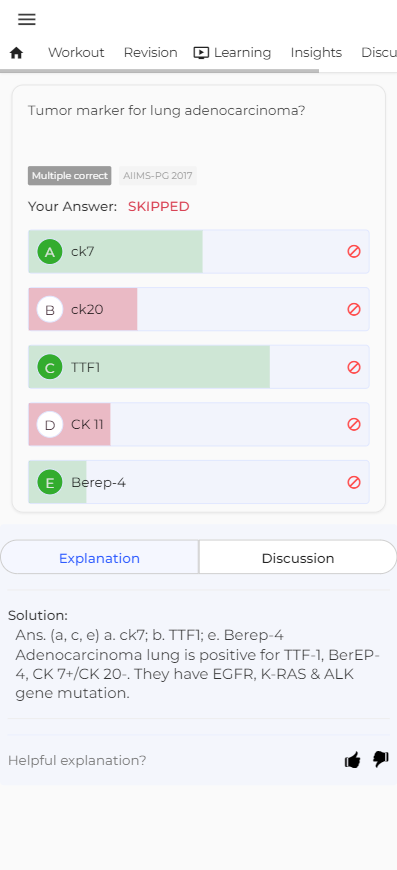Viewport: 397px width, 870px height.
Task: Go to the Insights tab
Action: pos(316,53)
